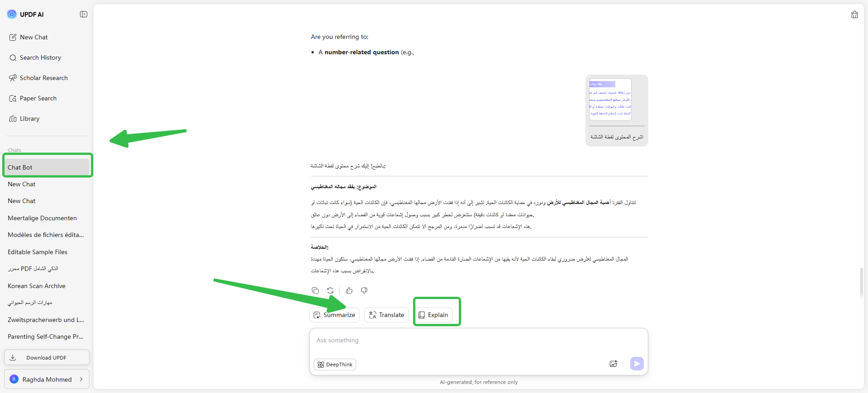Click the Download UPDF button

pyautogui.click(x=47, y=357)
